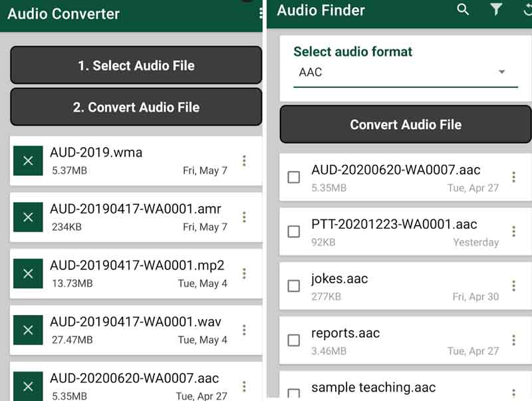Open three-dot menu for reports.aac
532x401 pixels.
[513, 340]
